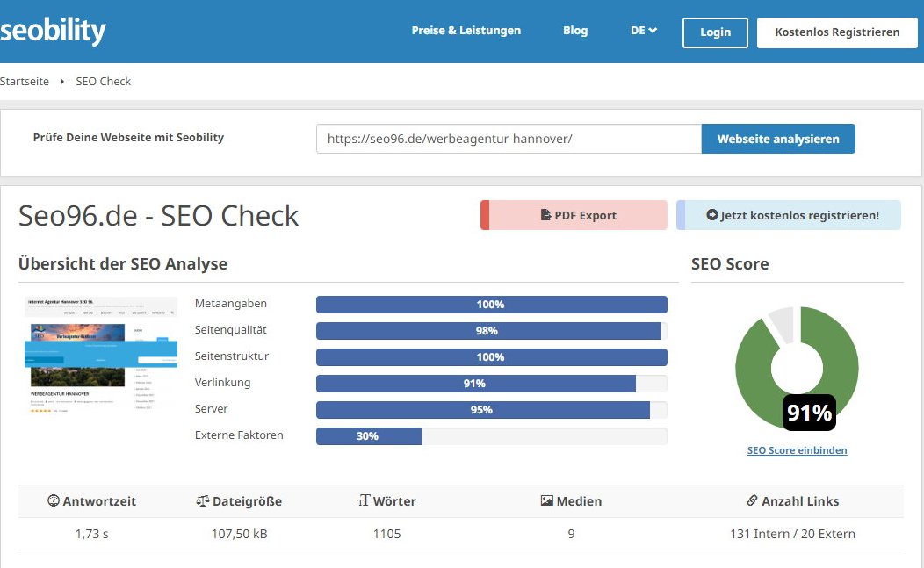
Task: Click the clock icon beside Antwortzeit
Action: tap(54, 501)
